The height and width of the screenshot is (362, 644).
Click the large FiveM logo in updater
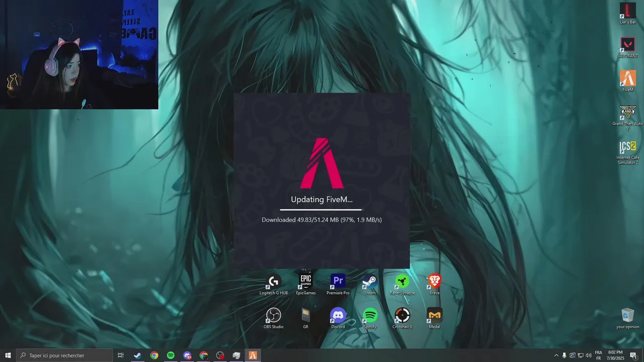pos(321,163)
